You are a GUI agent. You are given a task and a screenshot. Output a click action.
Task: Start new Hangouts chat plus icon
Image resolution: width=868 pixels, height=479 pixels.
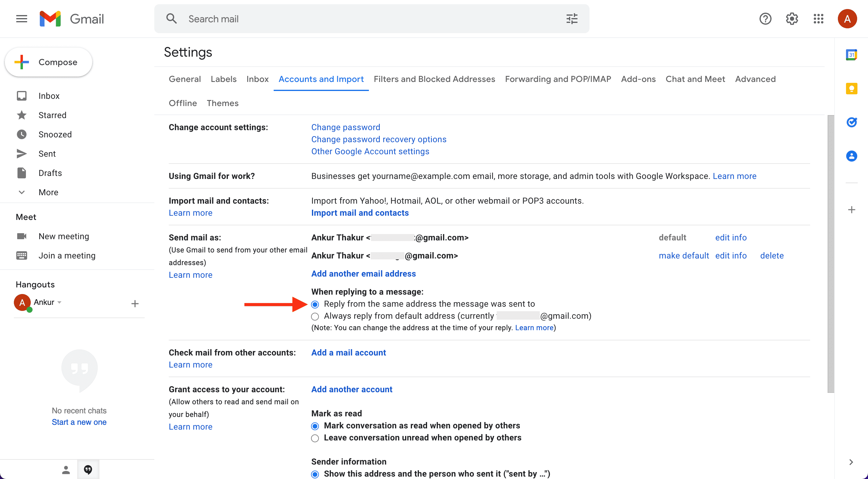[x=135, y=304]
